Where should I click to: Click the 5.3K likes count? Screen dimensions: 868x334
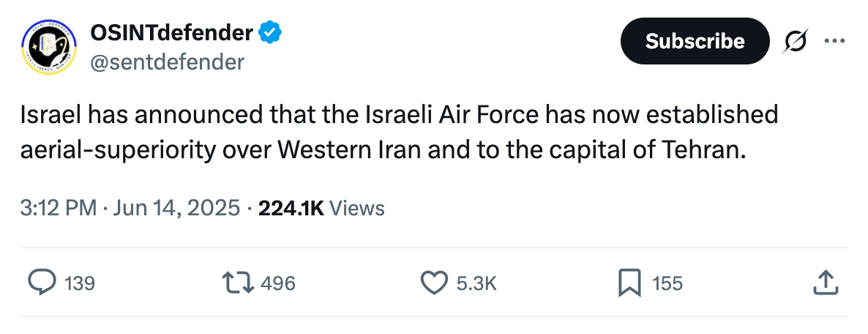(x=476, y=283)
